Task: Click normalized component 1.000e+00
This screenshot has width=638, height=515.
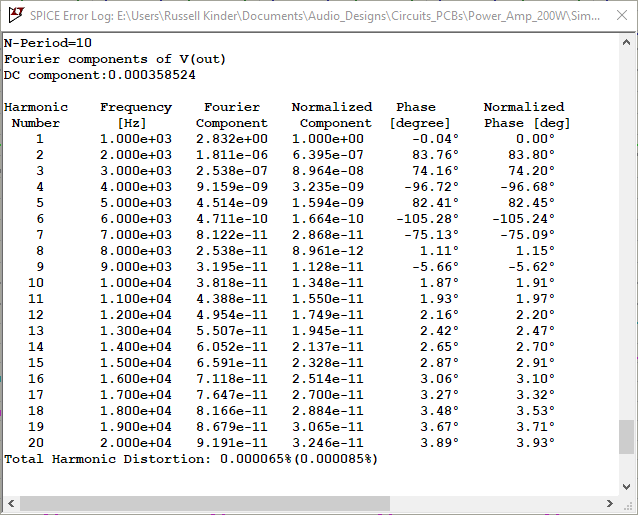Action: point(328,139)
